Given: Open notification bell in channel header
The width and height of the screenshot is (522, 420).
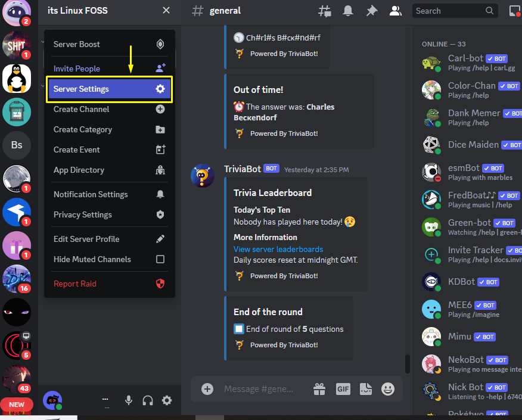Looking at the screenshot, I should click(x=348, y=11).
